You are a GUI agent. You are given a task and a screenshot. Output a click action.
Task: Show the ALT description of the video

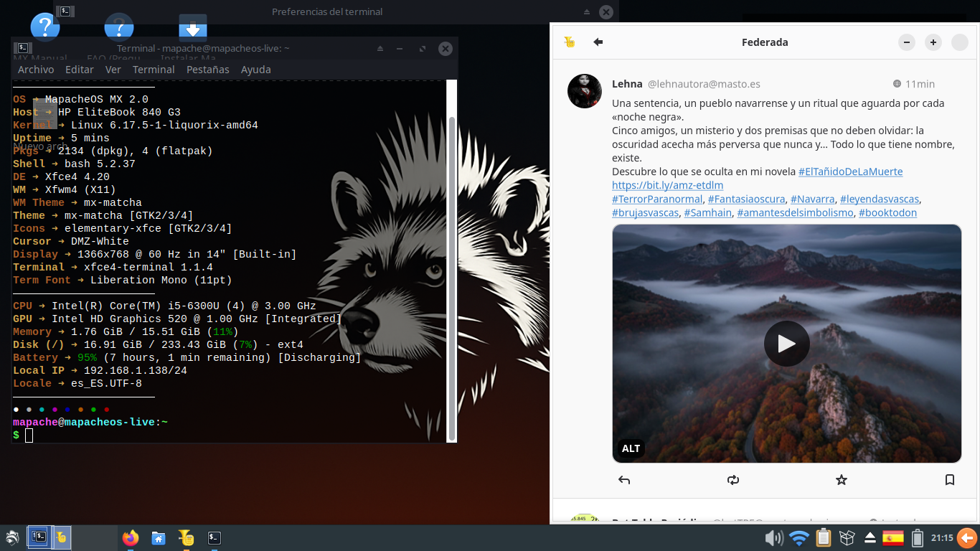631,448
